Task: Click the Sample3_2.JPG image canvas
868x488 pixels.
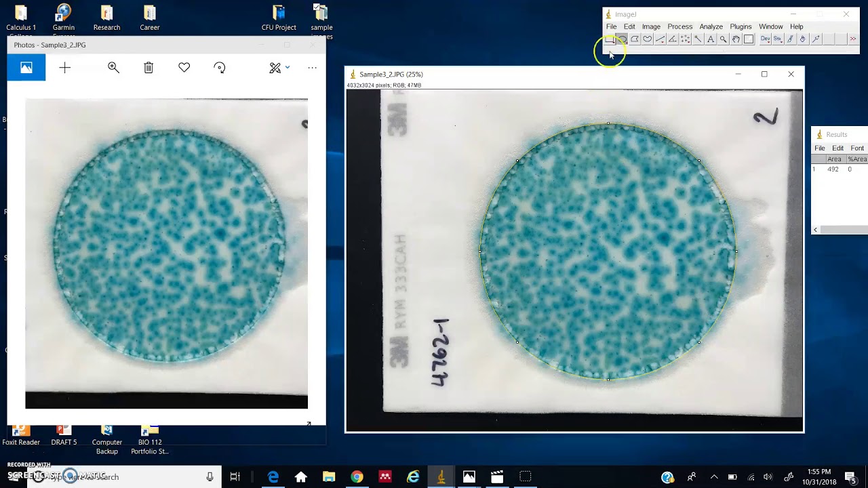Action: (x=574, y=261)
